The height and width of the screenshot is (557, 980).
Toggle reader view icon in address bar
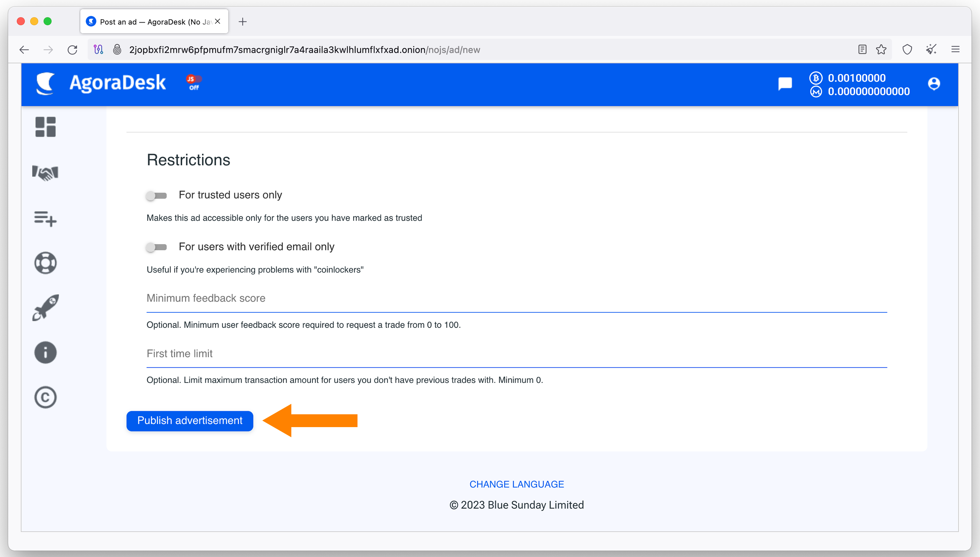(862, 49)
